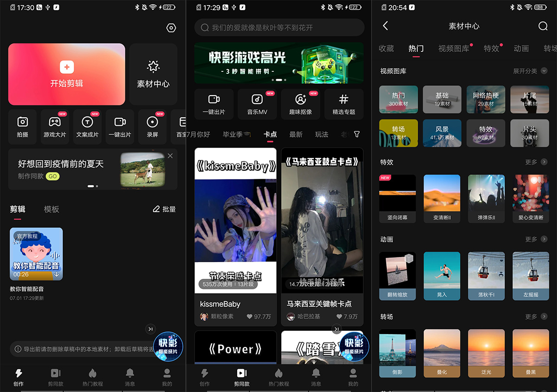Open settings via hexagon icon
This screenshot has height=392, width=557.
(x=171, y=28)
